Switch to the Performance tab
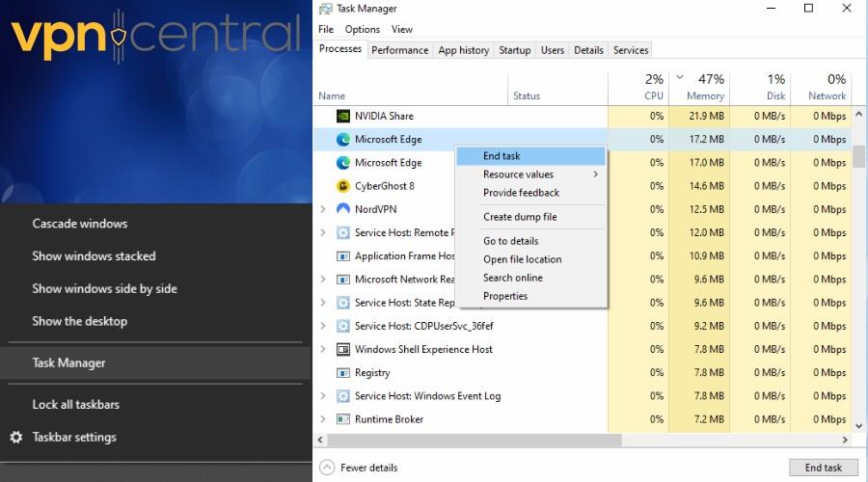868x482 pixels. tap(399, 50)
